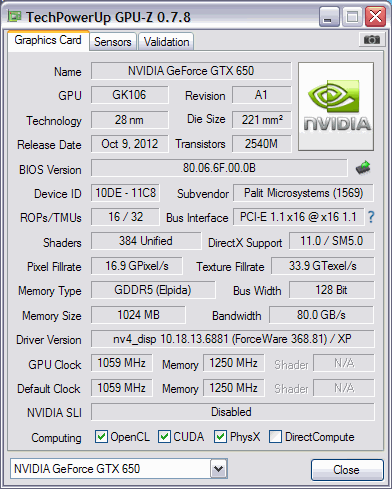Click the Driver Version text field

point(233,339)
